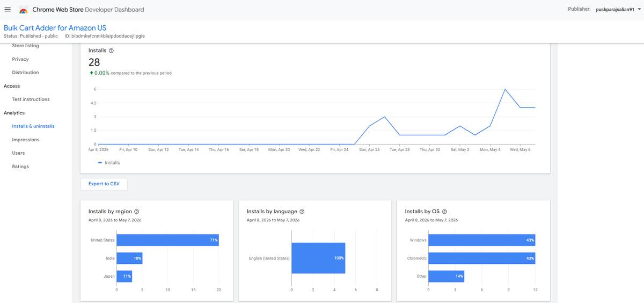644x303 pixels.
Task: Open Store listing in the sidebar
Action: click(25, 46)
